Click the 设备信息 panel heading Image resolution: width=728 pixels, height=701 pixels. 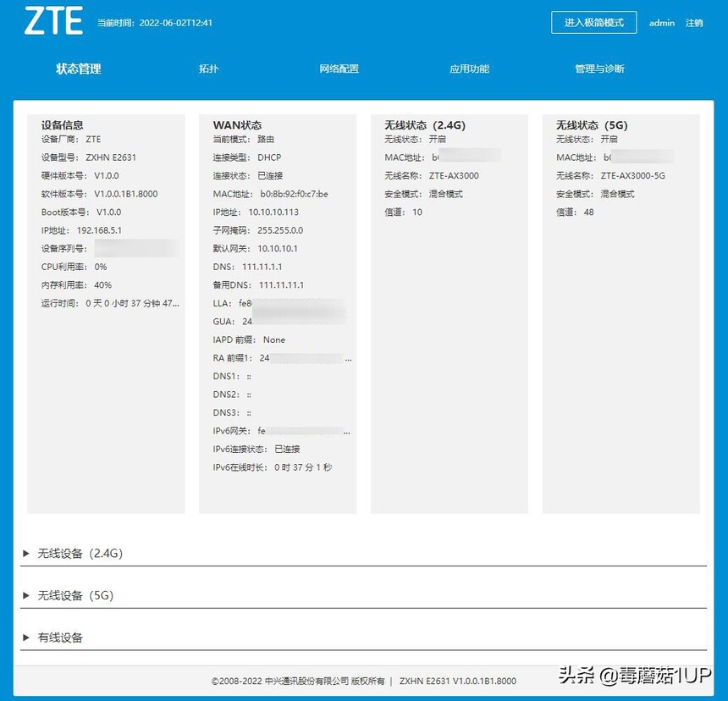[x=62, y=125]
